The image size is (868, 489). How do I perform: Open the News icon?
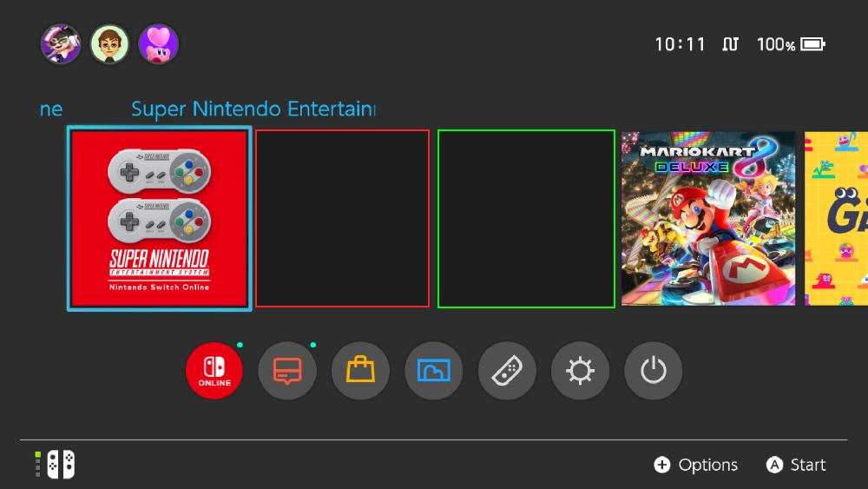(287, 371)
